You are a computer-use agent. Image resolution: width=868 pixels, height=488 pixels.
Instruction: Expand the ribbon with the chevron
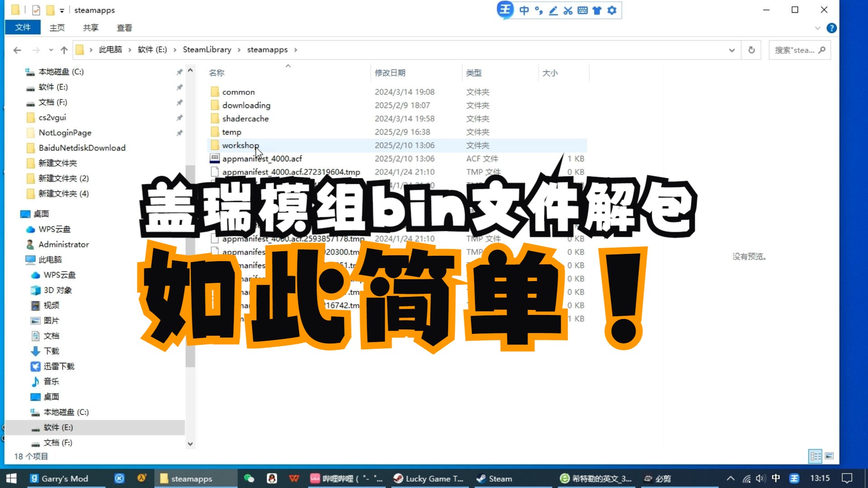click(x=817, y=28)
